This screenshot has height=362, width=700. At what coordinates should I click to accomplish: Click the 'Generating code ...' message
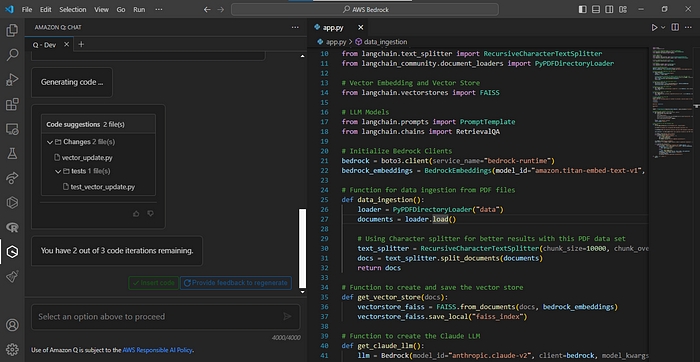click(x=72, y=83)
